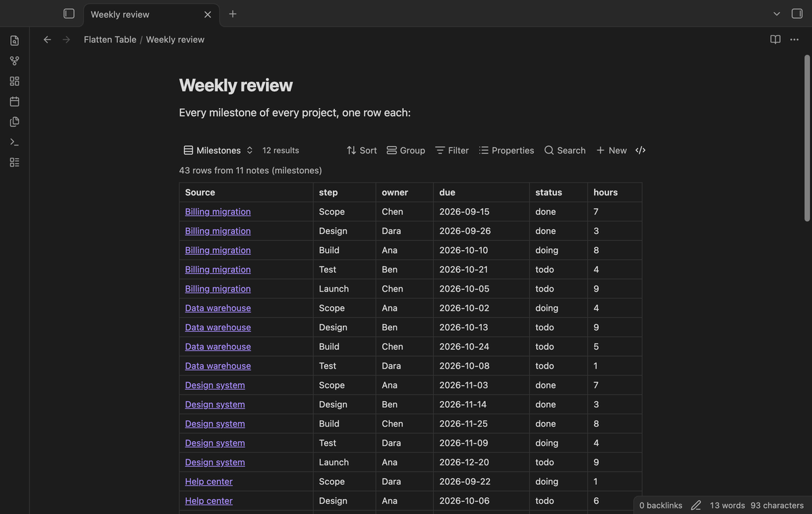Viewport: 812px width, 514px height.
Task: Open Flatten Table breadcrumb folder
Action: point(110,39)
